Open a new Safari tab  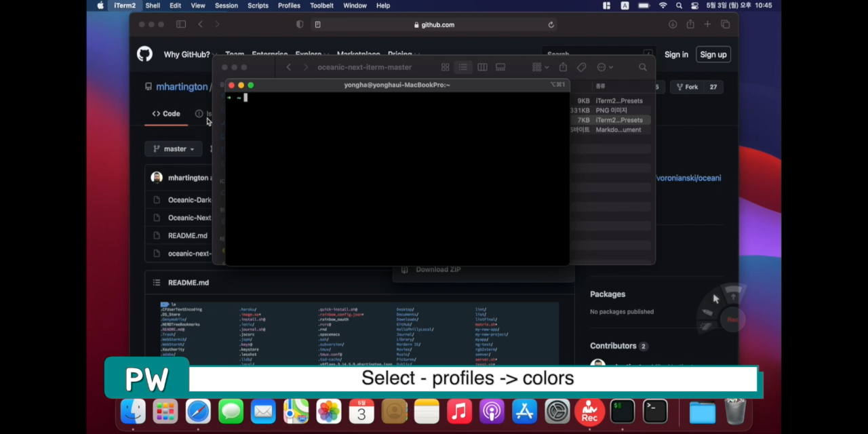(707, 24)
